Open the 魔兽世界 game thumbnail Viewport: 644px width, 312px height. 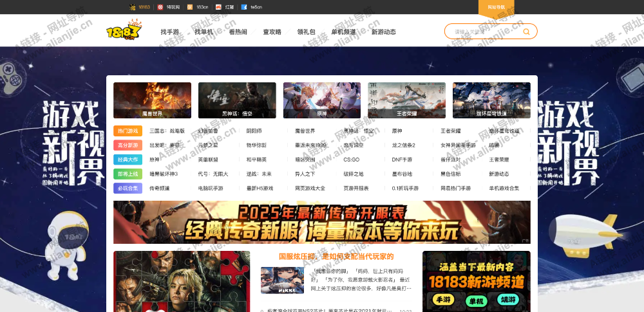pyautogui.click(x=153, y=100)
